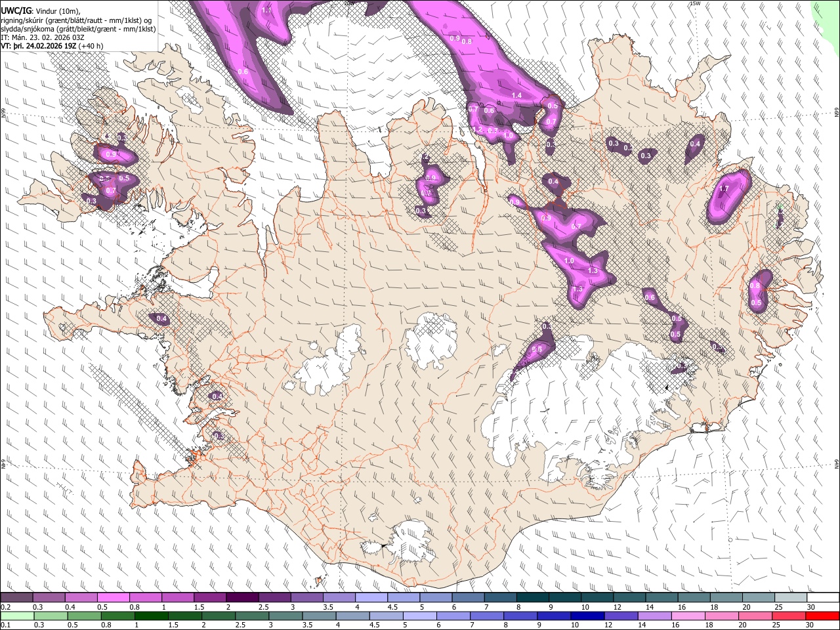Select the '2.5' number label under top legend row
Viewport: 840px width, 630px height.
[263, 607]
